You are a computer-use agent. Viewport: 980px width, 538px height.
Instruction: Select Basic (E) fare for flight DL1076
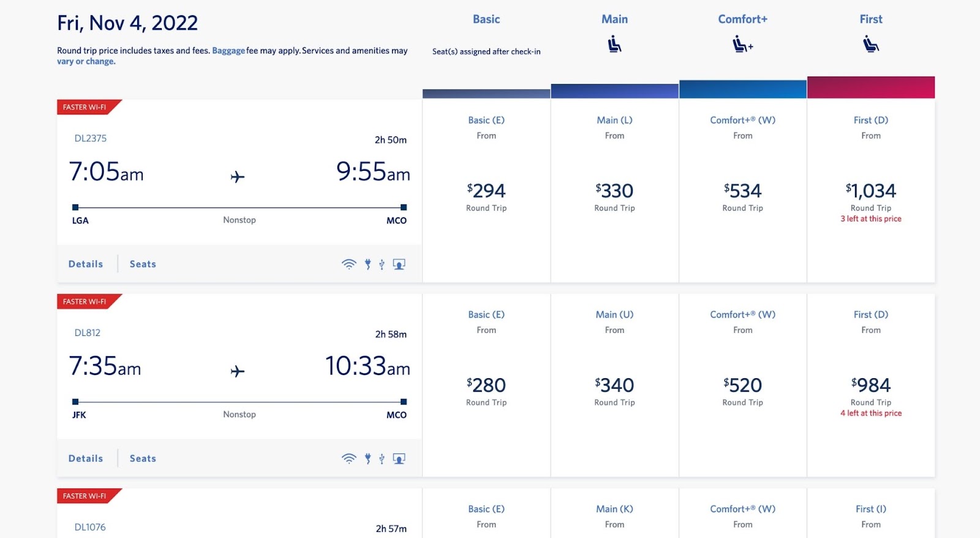tap(486, 514)
